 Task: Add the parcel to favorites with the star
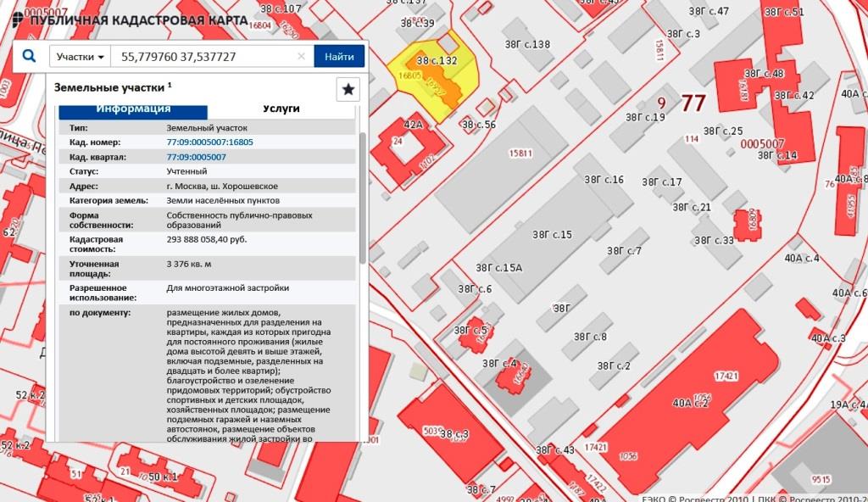pos(348,89)
